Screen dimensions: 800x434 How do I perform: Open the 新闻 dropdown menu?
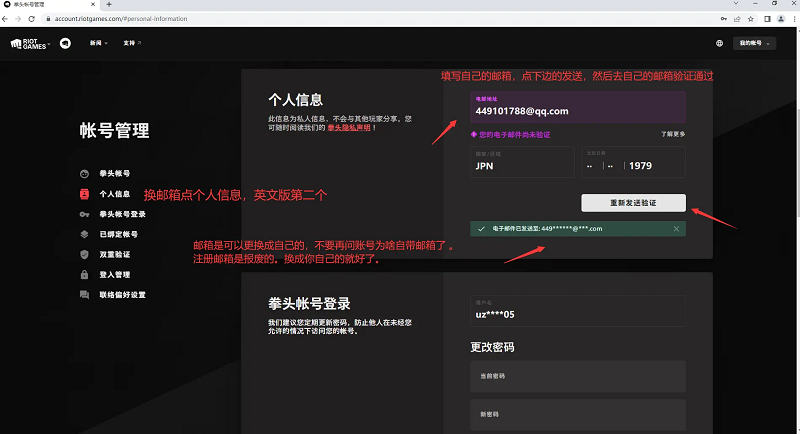pos(98,43)
